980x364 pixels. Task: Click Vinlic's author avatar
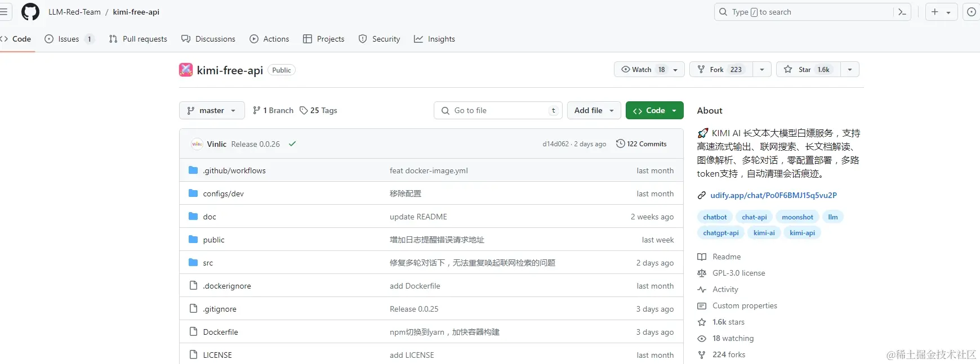(x=197, y=144)
